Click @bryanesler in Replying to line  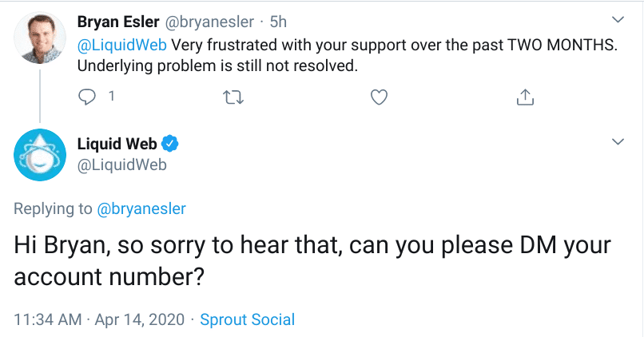[141, 209]
